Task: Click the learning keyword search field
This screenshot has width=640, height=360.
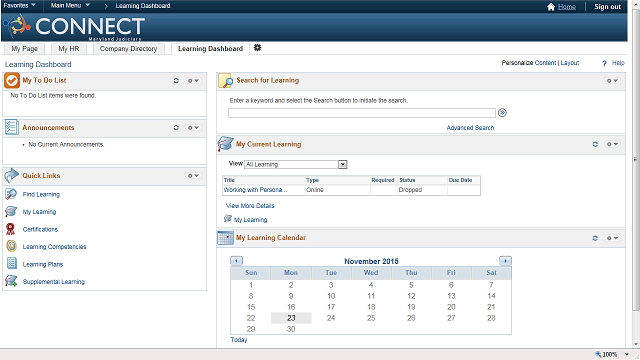Action: (362, 113)
